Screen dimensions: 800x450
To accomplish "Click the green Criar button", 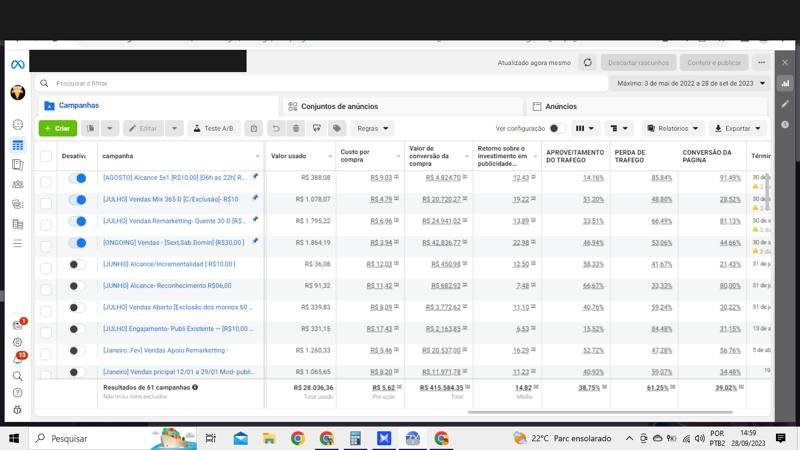I will click(x=58, y=129).
